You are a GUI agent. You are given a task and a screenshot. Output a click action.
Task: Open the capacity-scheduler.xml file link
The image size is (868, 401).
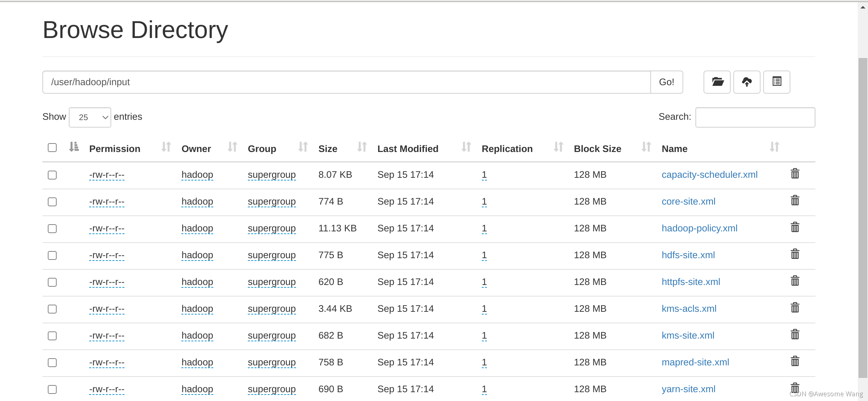709,175
